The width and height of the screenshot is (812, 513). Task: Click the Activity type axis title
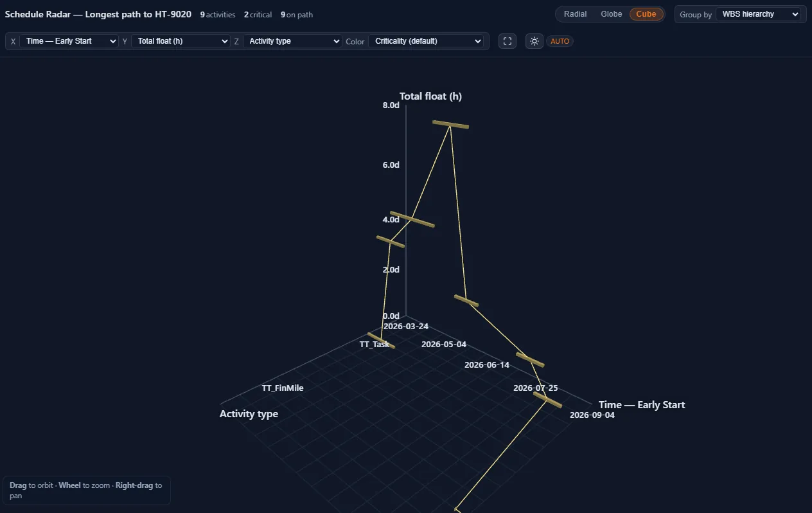[249, 414]
